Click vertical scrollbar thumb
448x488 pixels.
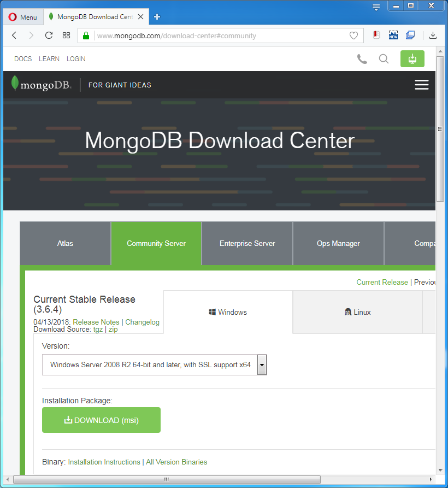pyautogui.click(x=440, y=129)
